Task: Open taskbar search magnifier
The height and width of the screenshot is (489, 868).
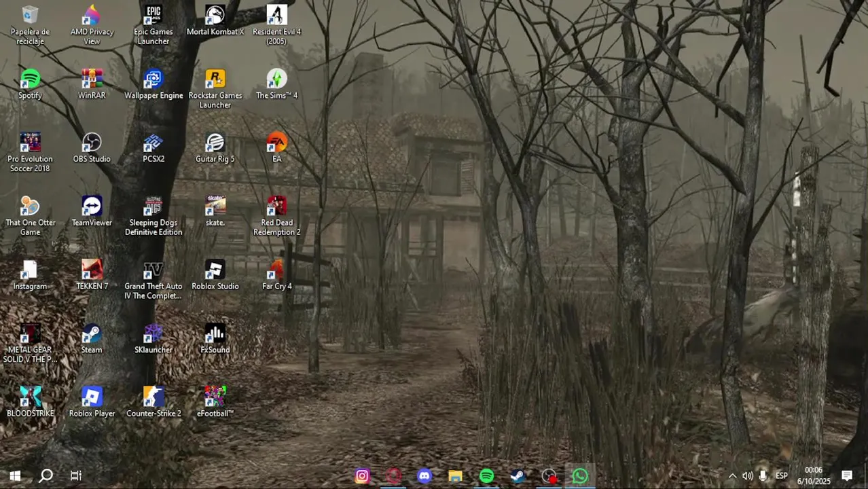Action: point(46,476)
